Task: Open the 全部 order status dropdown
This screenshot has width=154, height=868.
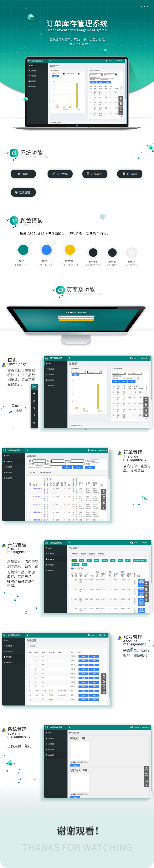Action: (95, 461)
